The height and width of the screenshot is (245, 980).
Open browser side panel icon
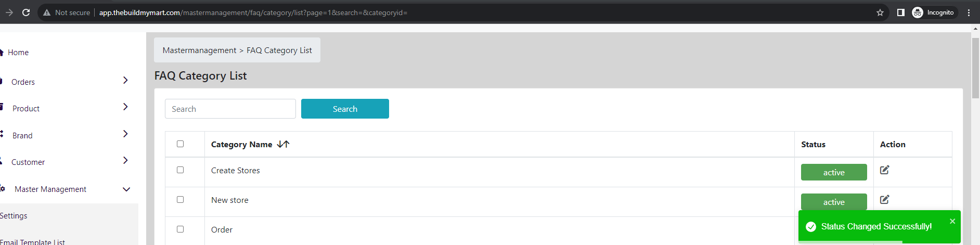point(901,12)
